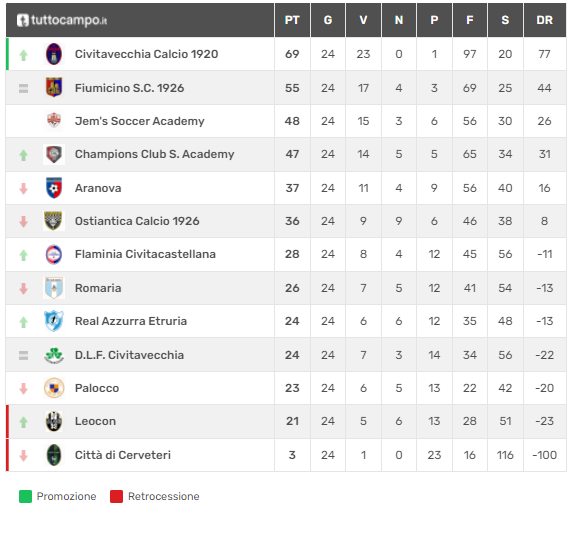Click the Palocco round crest icon
Image resolution: width=570 pixels, height=540 pixels.
point(54,388)
